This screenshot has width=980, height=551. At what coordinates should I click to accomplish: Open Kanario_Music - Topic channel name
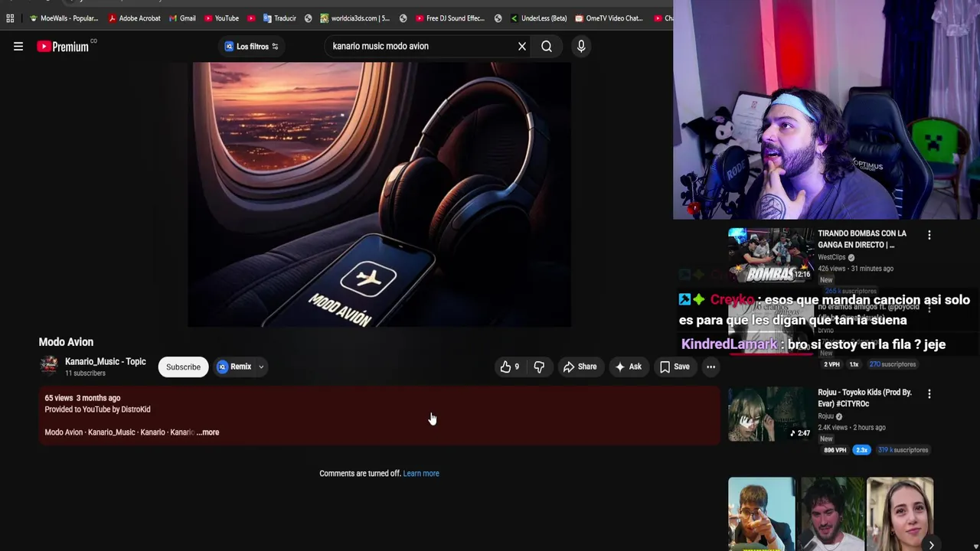click(105, 362)
